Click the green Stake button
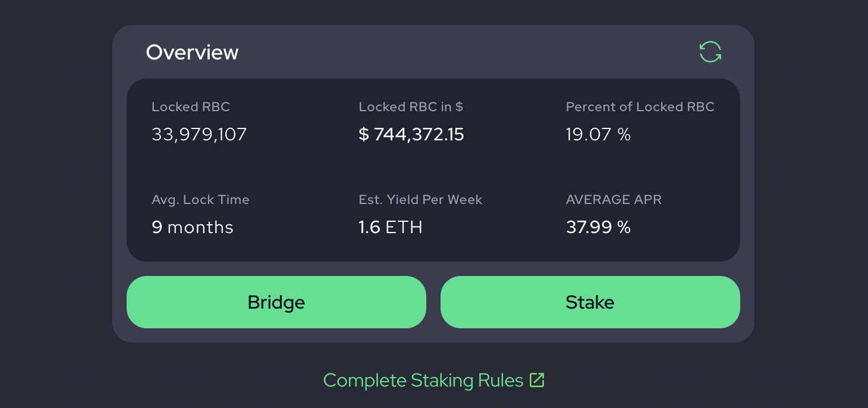The height and width of the screenshot is (408, 868). [x=590, y=302]
